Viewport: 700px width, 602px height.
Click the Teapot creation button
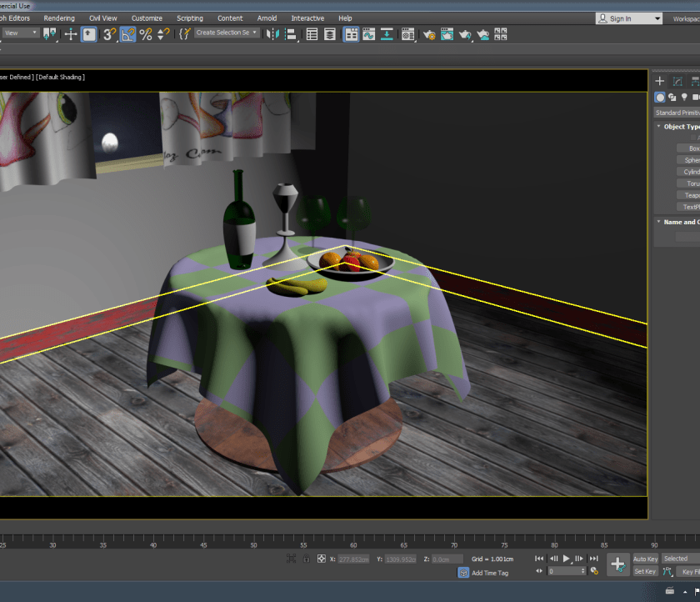coord(687,194)
